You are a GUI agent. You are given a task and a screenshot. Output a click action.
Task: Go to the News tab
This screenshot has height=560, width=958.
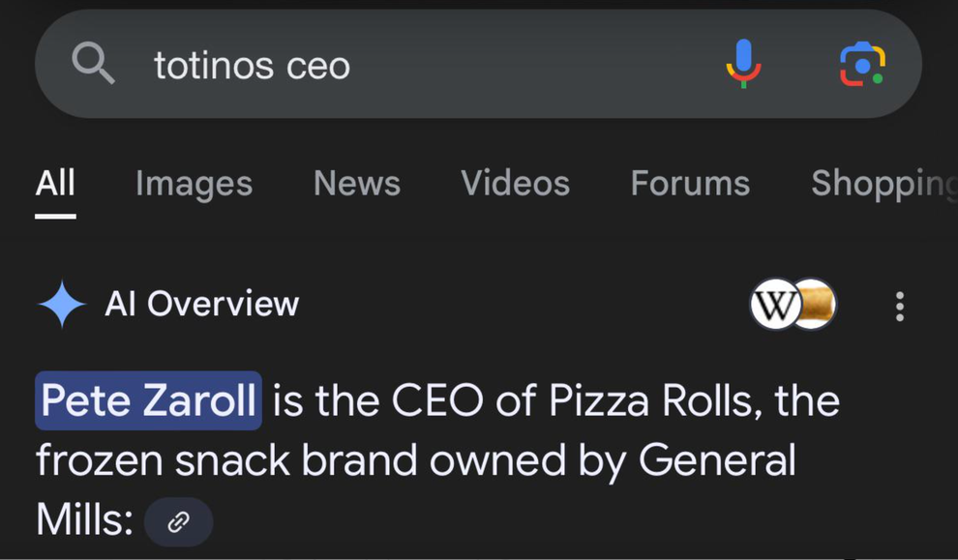356,183
